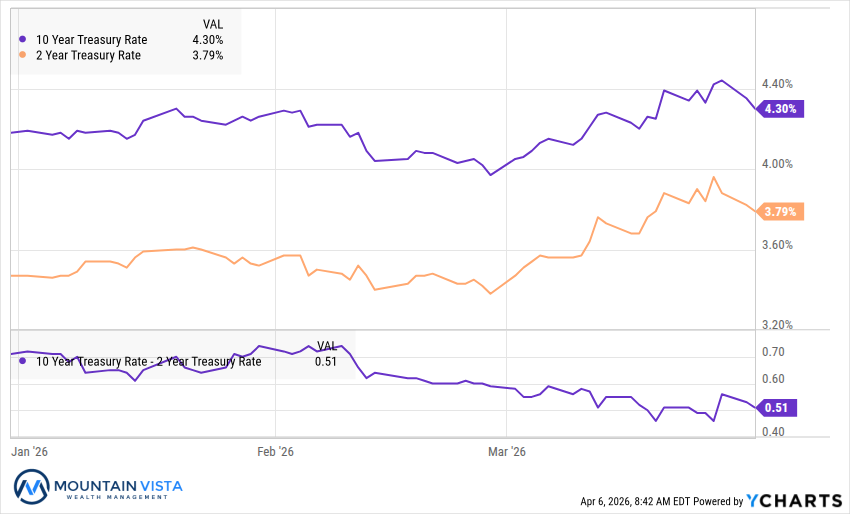Click the Mountain Vista mountain logo icon
Viewport: 850px width, 514px height.
pyautogui.click(x=34, y=488)
